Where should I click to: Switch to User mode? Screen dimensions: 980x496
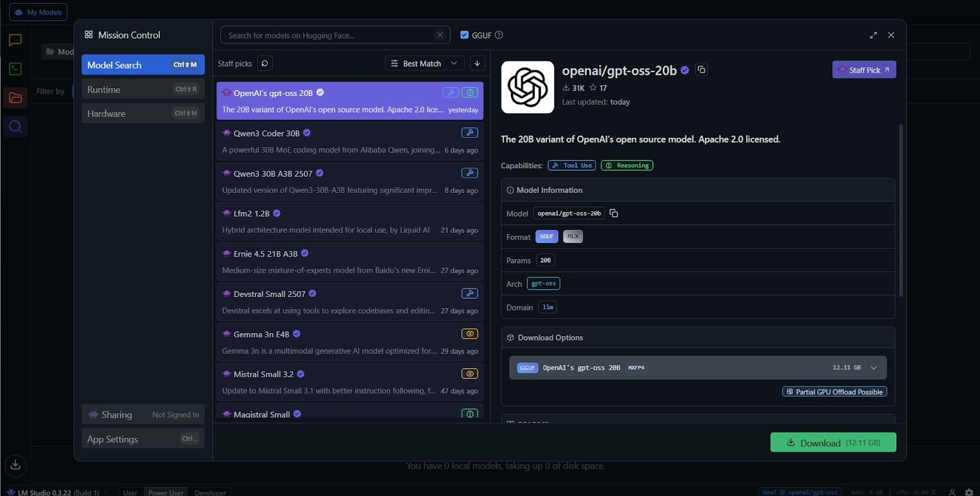click(x=130, y=492)
